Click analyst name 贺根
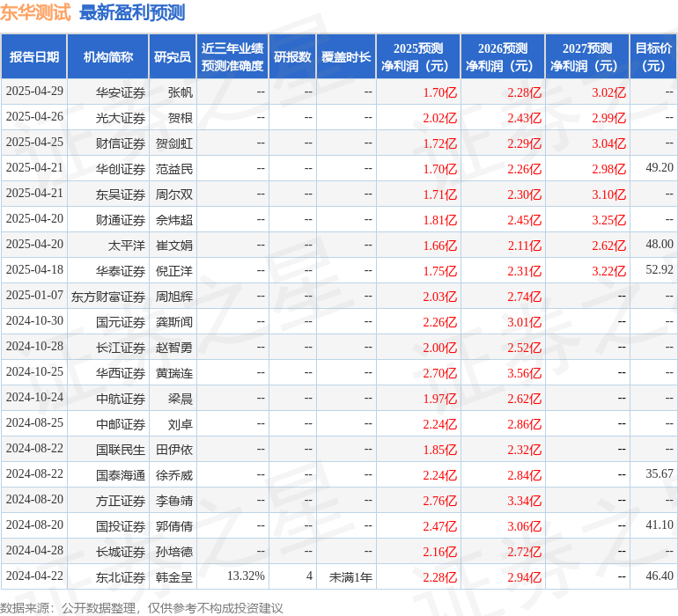678x616 pixels. (181, 118)
